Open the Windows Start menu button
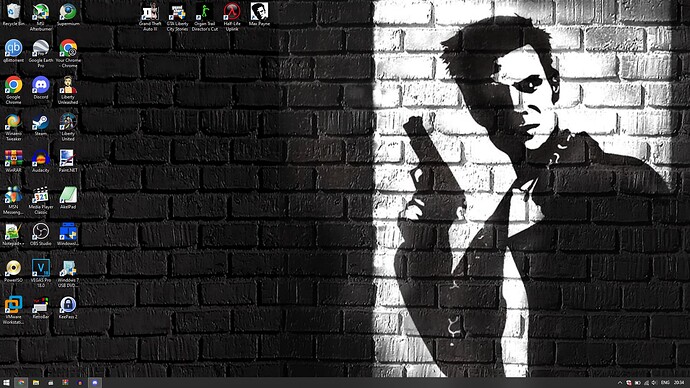 6,383
